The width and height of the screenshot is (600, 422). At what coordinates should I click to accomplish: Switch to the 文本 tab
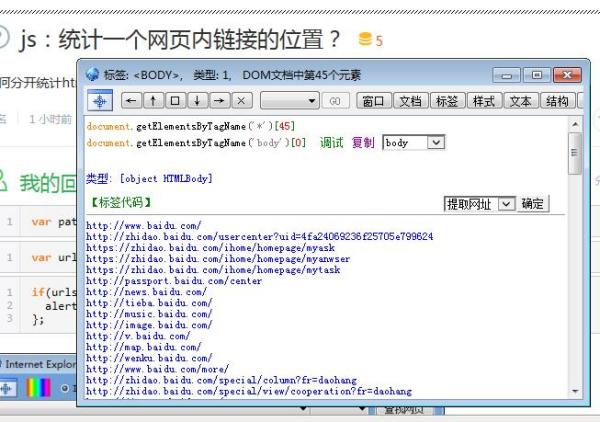pos(520,101)
